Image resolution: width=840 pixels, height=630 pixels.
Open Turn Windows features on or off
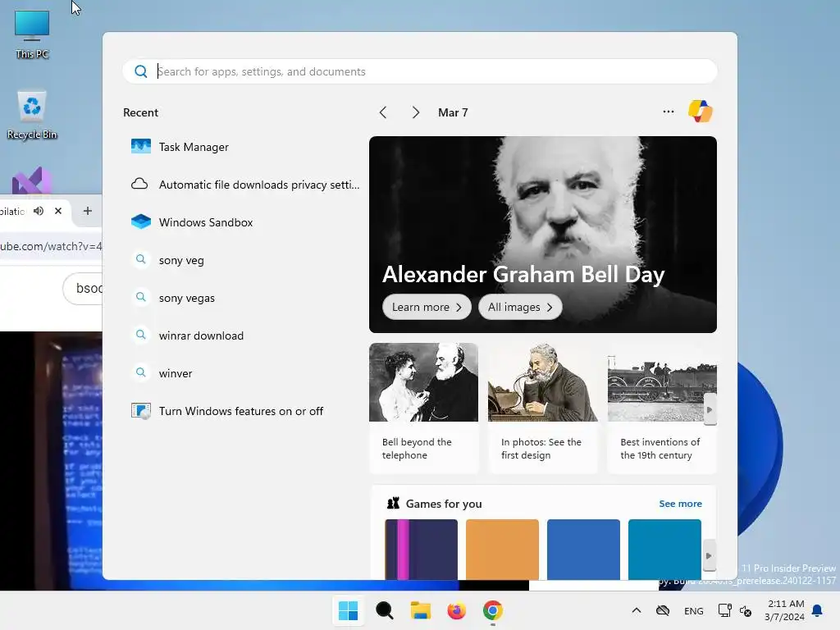242,411
